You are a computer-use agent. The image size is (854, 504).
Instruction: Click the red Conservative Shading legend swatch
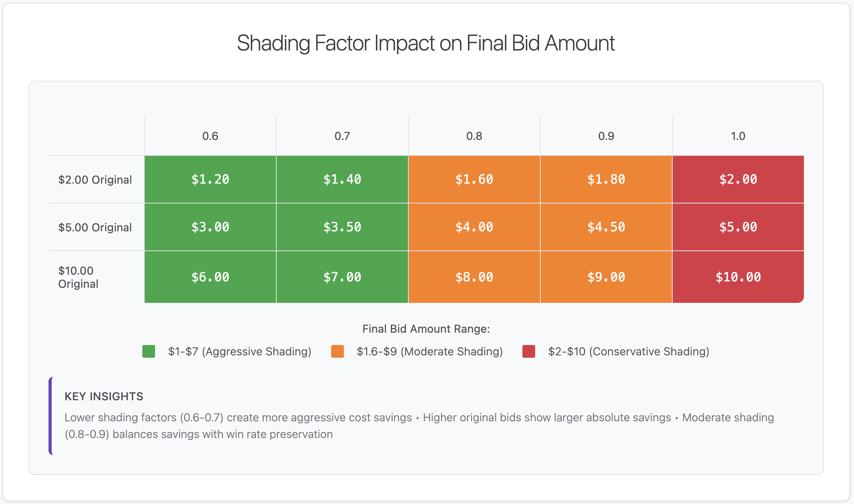(529, 351)
